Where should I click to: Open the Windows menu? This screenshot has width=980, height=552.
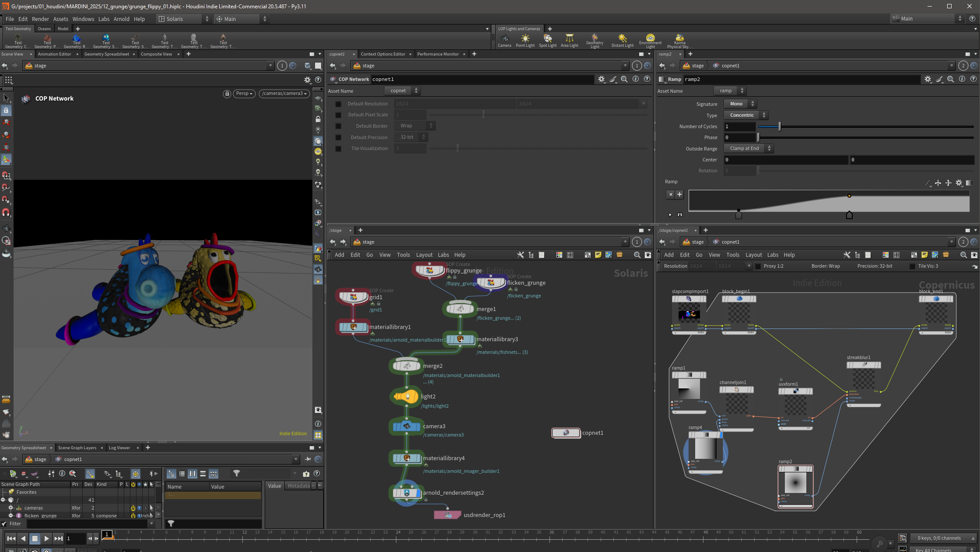tap(83, 19)
